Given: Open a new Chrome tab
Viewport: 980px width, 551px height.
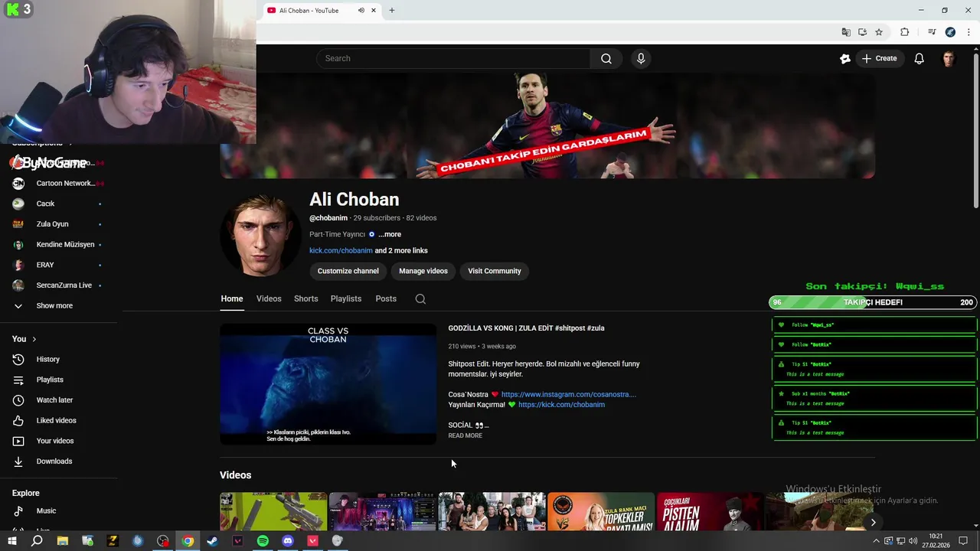Looking at the screenshot, I should [x=392, y=11].
